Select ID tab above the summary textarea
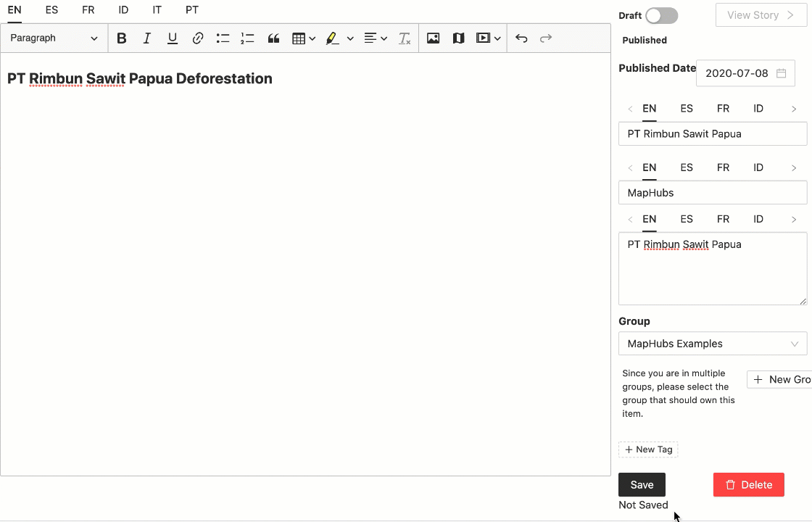Image resolution: width=812 pixels, height=522 pixels. click(758, 219)
